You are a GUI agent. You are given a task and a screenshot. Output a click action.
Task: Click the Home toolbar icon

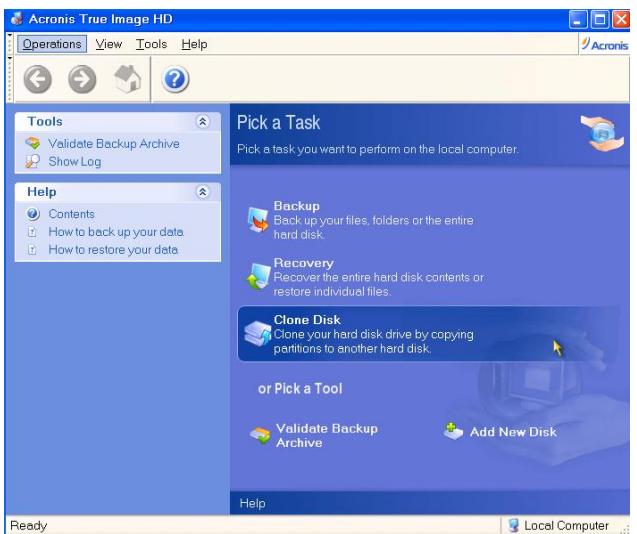[x=128, y=79]
